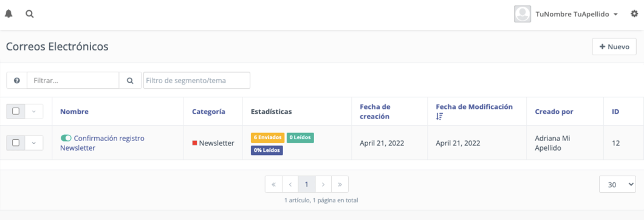Click the Nuevo button
This screenshot has height=220, width=644.
[614, 46]
